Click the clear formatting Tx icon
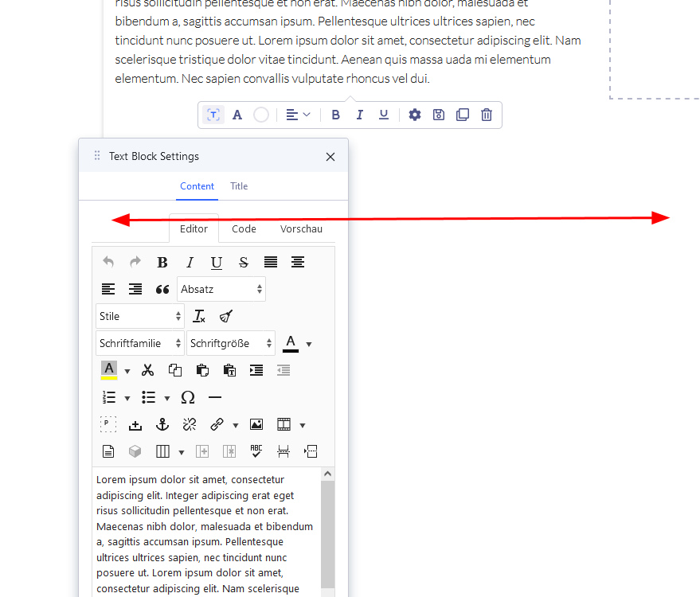The image size is (700, 597). [x=199, y=316]
